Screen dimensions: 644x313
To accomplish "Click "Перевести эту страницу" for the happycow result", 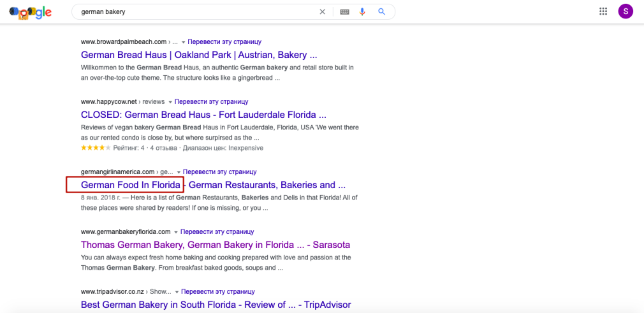I will click(211, 102).
